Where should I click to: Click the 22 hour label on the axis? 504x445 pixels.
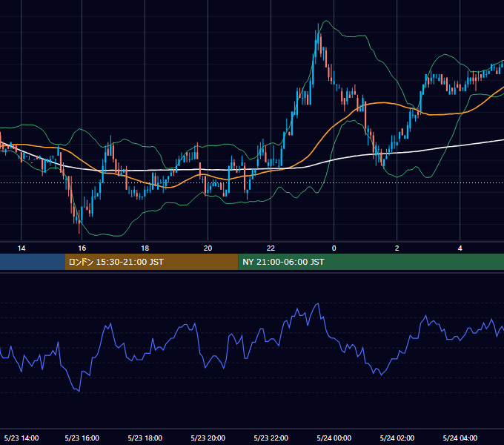(x=271, y=248)
